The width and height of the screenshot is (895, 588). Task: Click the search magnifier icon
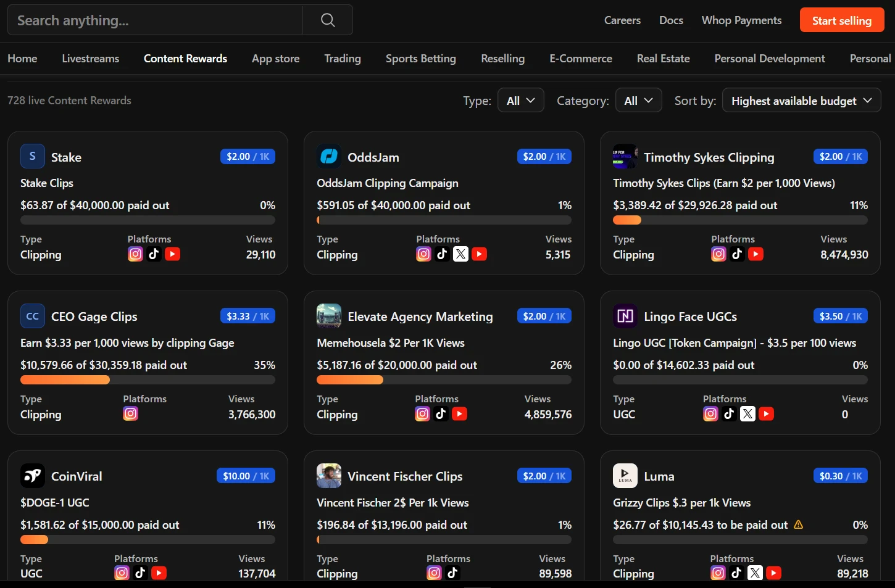coord(328,20)
